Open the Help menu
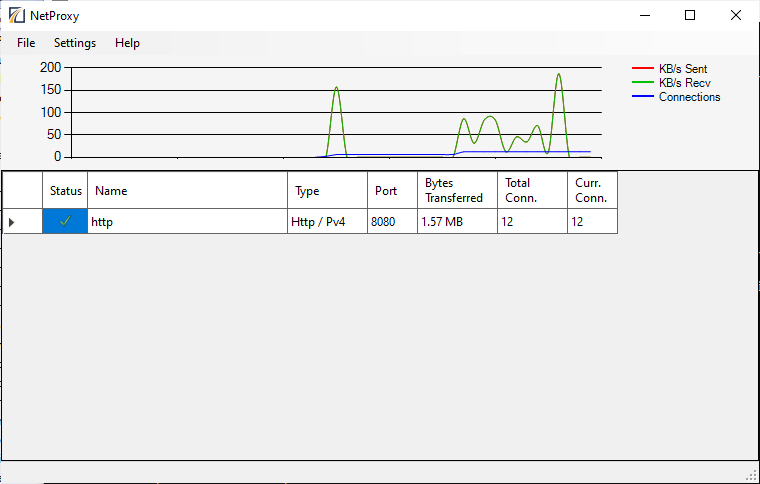The height and width of the screenshot is (484, 760). point(127,43)
